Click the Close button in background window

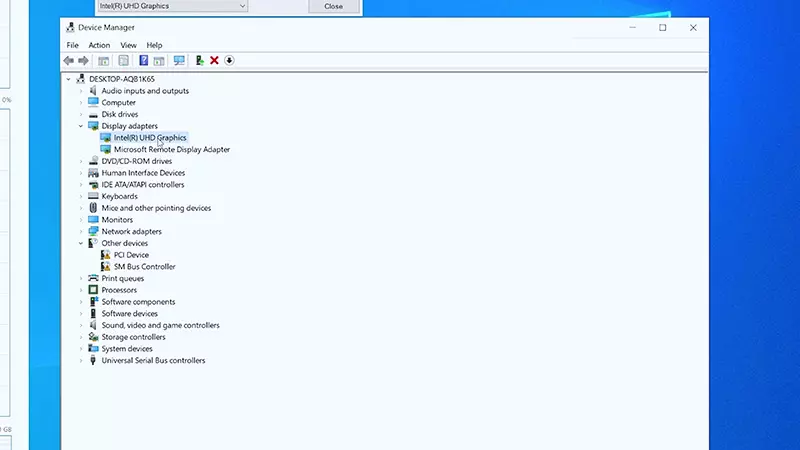pyautogui.click(x=334, y=6)
